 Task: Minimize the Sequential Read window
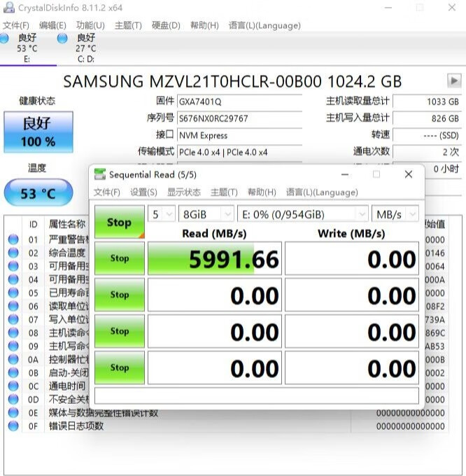[345, 174]
